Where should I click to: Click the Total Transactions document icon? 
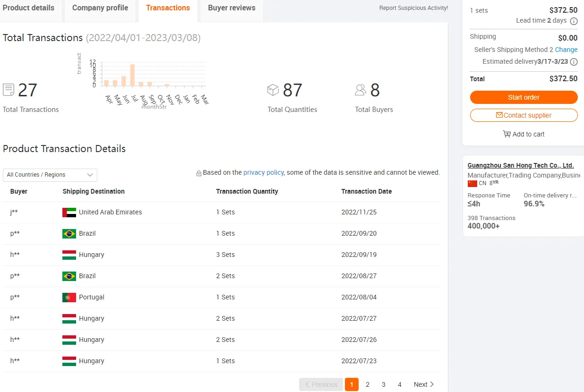pos(9,90)
